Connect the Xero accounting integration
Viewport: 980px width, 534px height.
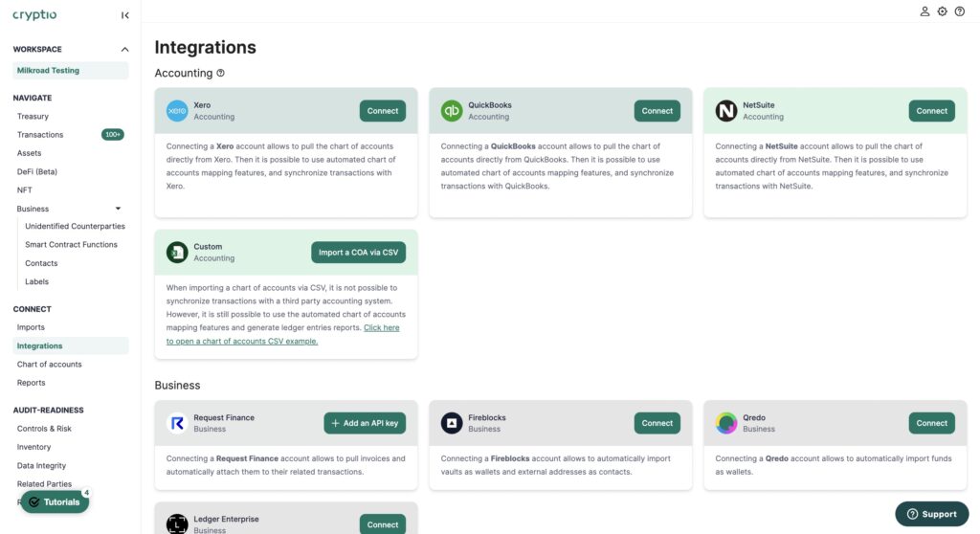(382, 111)
